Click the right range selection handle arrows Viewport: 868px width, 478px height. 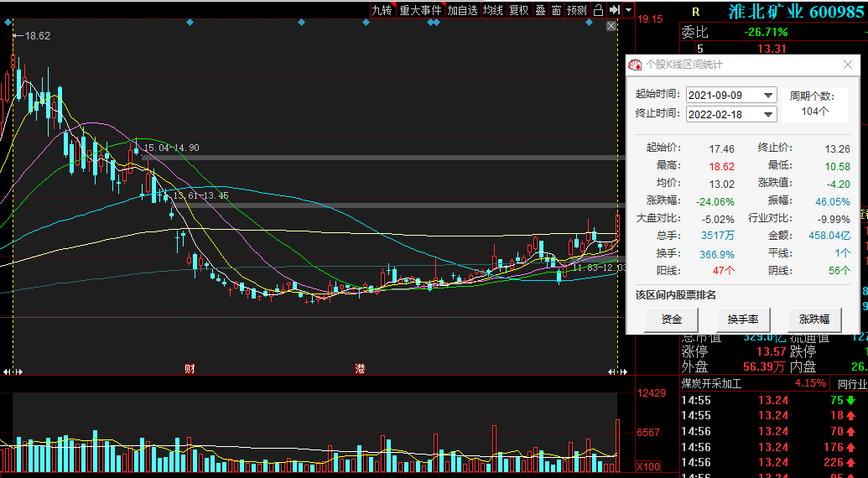[615, 371]
